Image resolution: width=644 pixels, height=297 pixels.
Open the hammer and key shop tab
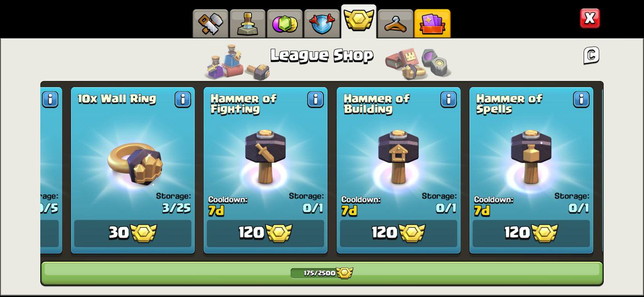210,24
